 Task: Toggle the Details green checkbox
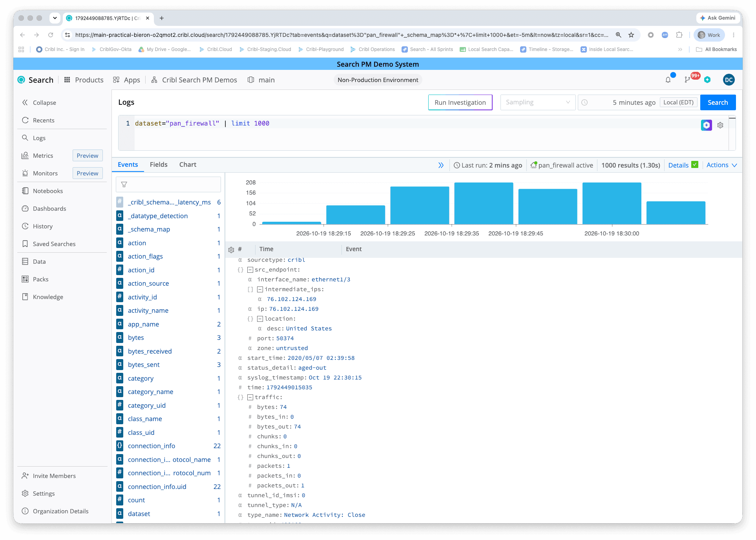(x=695, y=165)
